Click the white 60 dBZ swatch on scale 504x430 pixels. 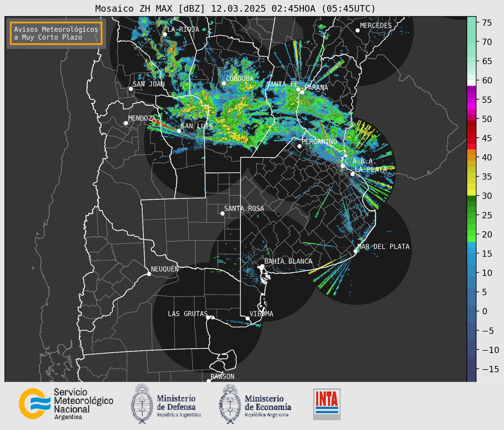click(471, 83)
